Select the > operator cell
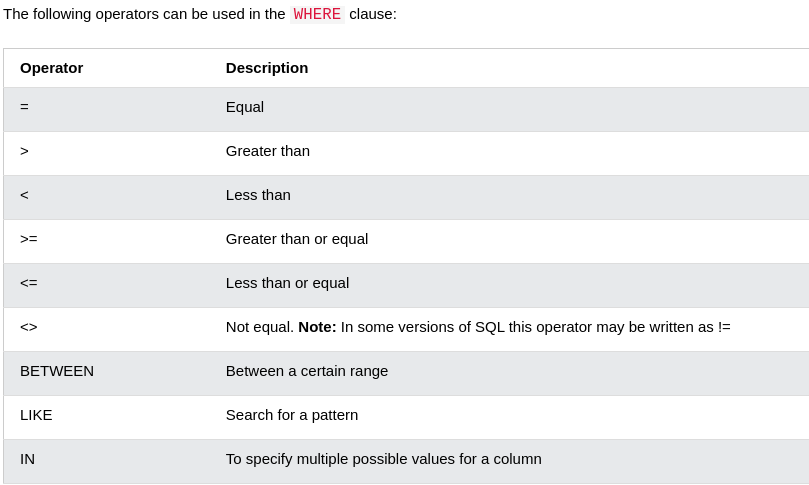 24,151
